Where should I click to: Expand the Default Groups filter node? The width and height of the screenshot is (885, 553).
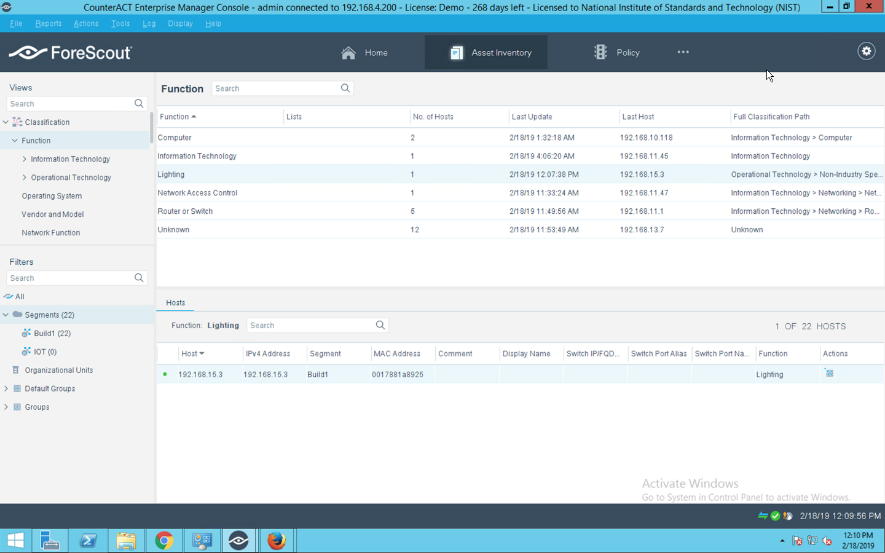coord(6,389)
